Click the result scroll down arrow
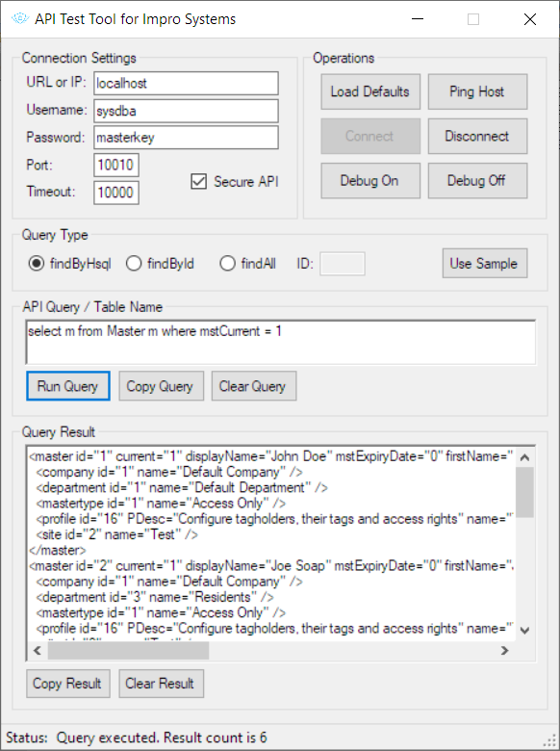 pos(524,631)
